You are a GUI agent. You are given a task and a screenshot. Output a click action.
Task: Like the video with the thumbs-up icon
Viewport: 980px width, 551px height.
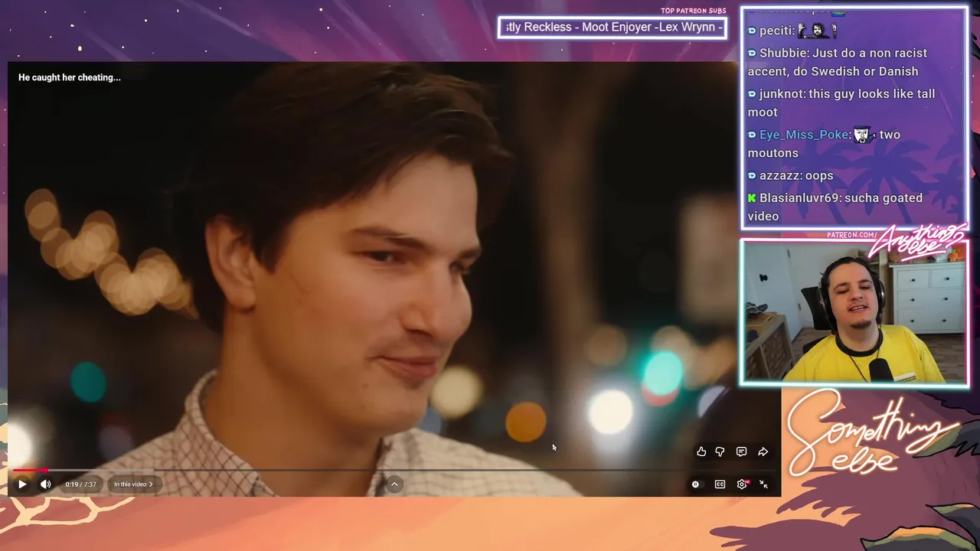click(701, 452)
